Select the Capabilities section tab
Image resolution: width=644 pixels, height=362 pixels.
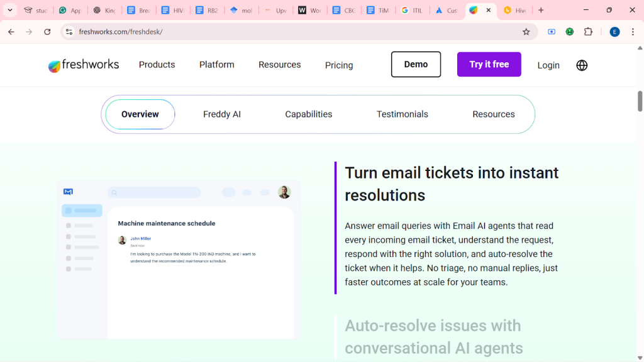coord(308,114)
